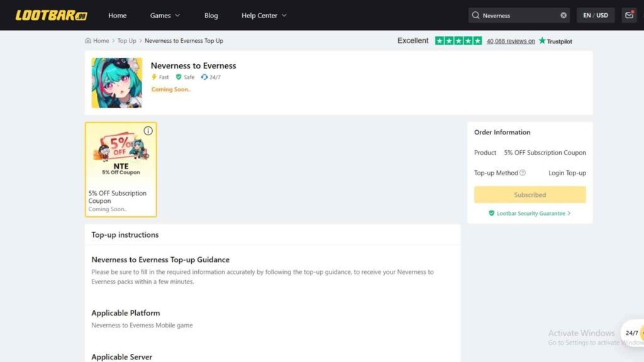Open the Top-up Method help question mark
Viewport: 644px width, 362px height.
pos(524,172)
